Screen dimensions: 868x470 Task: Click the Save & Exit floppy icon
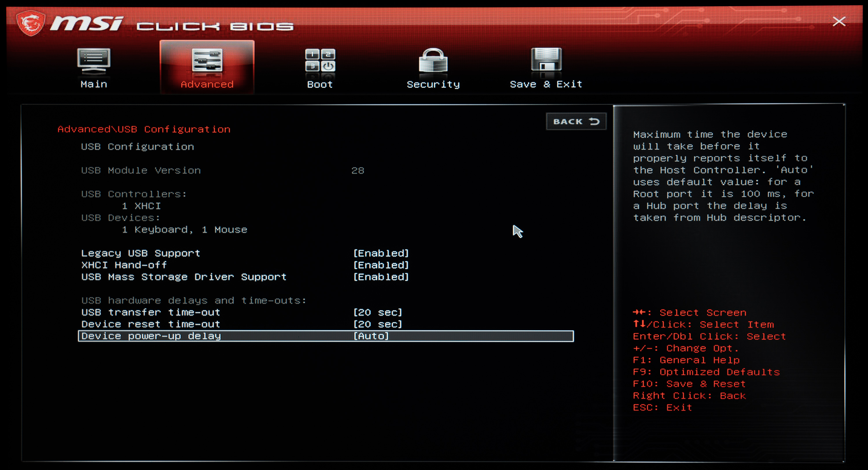pyautogui.click(x=546, y=59)
